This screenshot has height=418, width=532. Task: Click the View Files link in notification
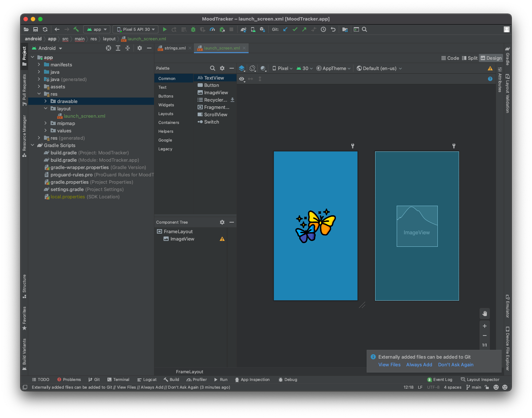(x=389, y=364)
